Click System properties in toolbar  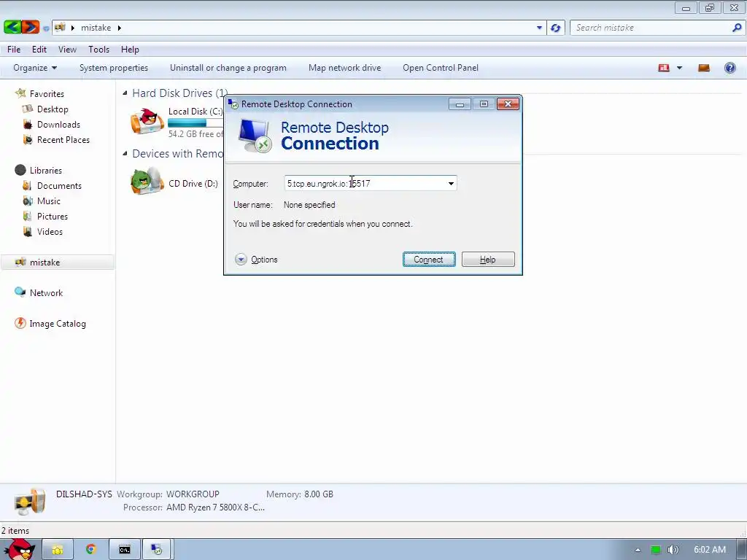point(113,68)
